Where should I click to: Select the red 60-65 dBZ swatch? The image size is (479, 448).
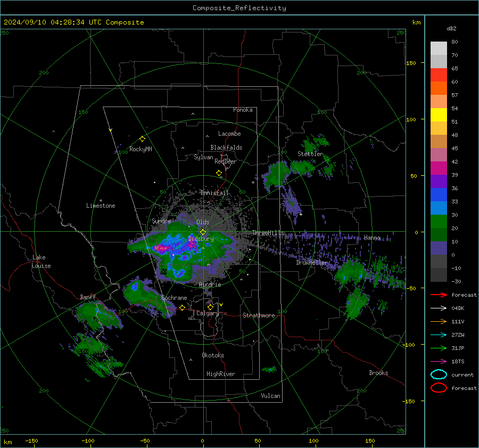click(x=439, y=75)
